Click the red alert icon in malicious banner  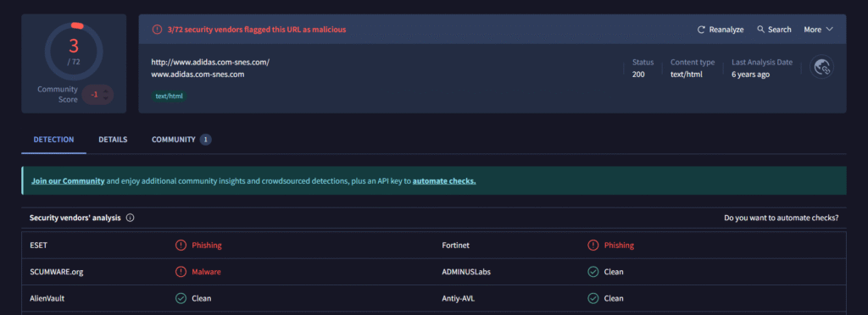point(157,30)
